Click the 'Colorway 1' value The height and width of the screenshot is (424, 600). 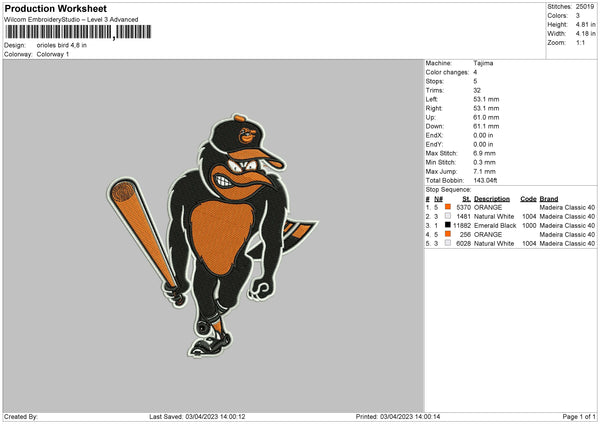click(x=53, y=54)
